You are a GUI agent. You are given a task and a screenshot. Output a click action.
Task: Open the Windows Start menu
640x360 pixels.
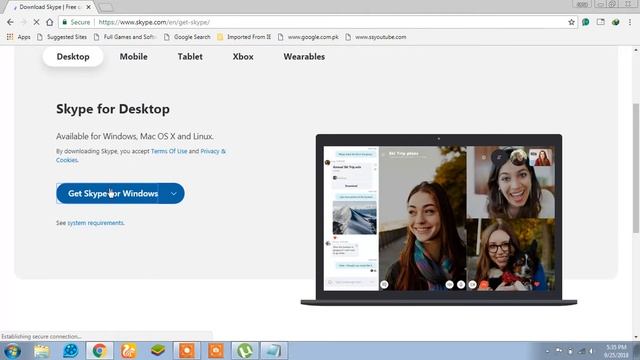[x=12, y=351]
